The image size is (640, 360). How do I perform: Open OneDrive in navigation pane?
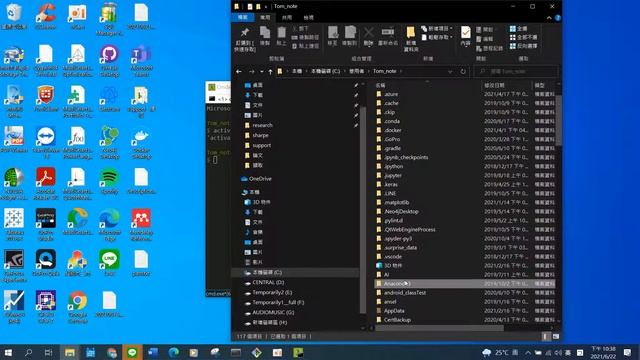click(260, 179)
